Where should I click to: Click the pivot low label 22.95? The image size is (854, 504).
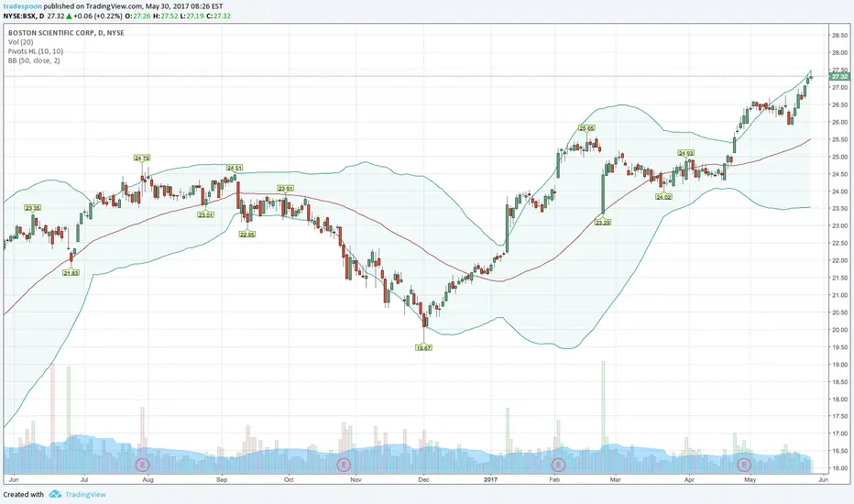coord(247,235)
